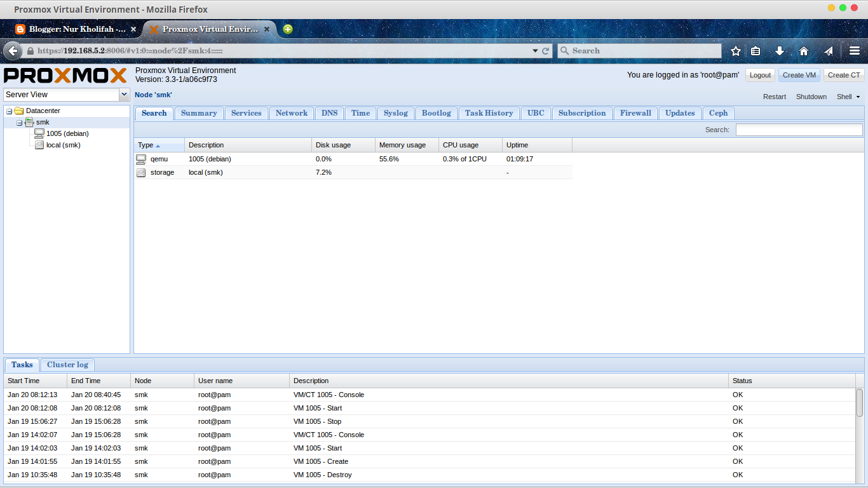Click the Firefox home icon
Viewport: 868px width, 488px height.
click(804, 51)
